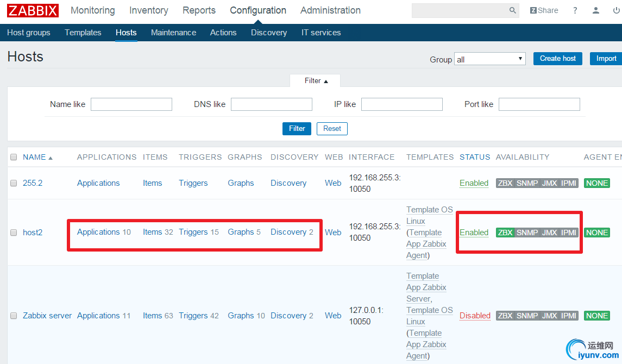Click the JMX availability badge for host2

click(549, 233)
